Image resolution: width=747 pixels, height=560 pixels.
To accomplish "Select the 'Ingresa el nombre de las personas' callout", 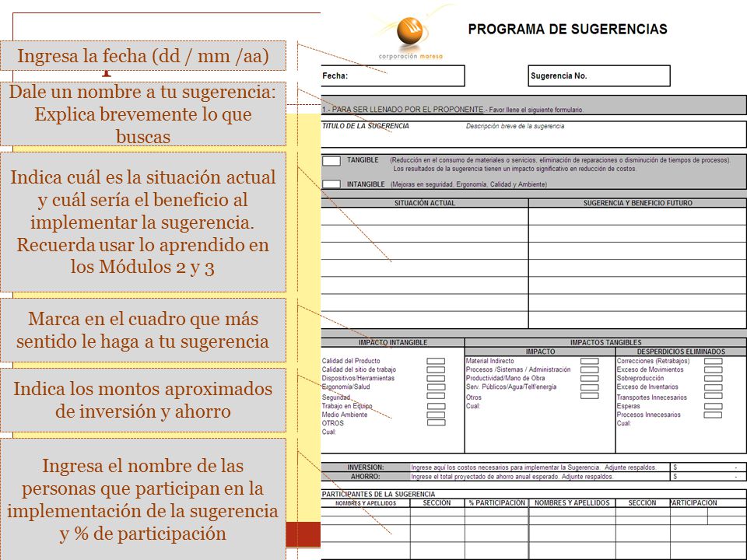I will click(x=143, y=499).
